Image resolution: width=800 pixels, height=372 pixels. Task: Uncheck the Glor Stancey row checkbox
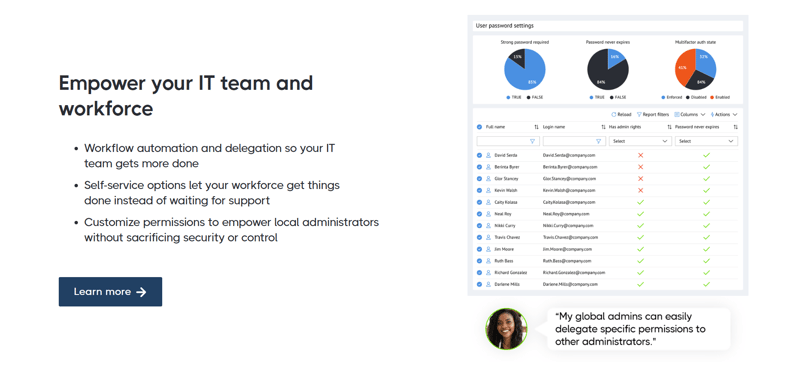click(x=479, y=179)
